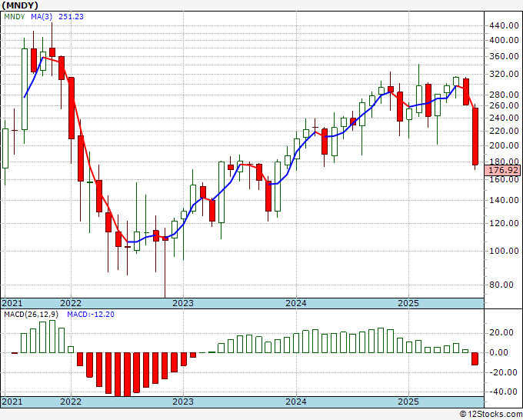Screen dimensions: 523x420
Task: Click the 440.00 price axis label
Action: pos(504,25)
